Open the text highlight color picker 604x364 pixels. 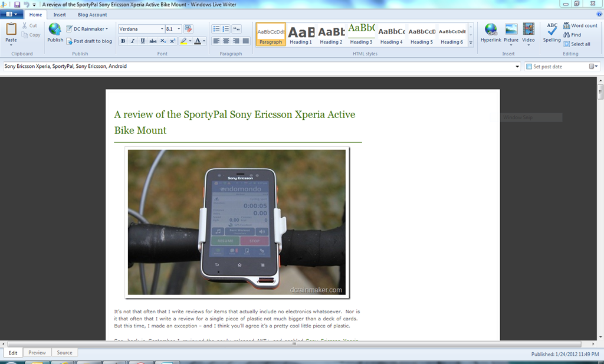tap(190, 41)
